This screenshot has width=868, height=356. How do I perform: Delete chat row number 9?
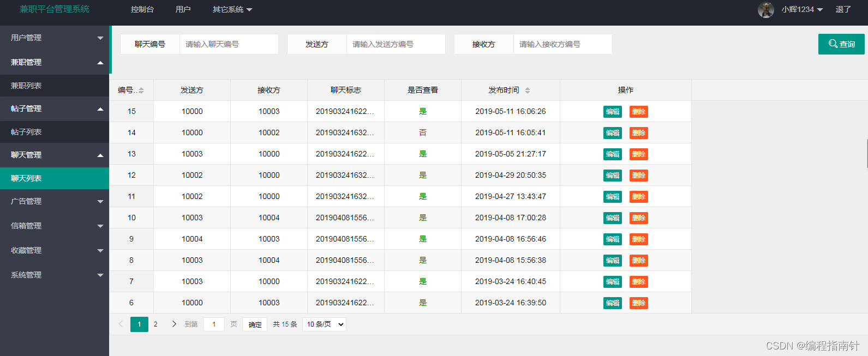pos(639,239)
